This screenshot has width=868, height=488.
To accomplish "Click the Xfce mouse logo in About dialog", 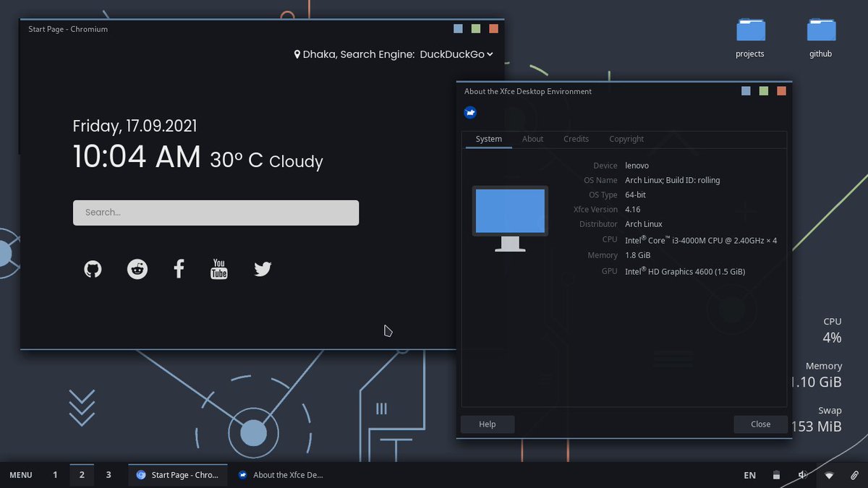I will point(471,113).
